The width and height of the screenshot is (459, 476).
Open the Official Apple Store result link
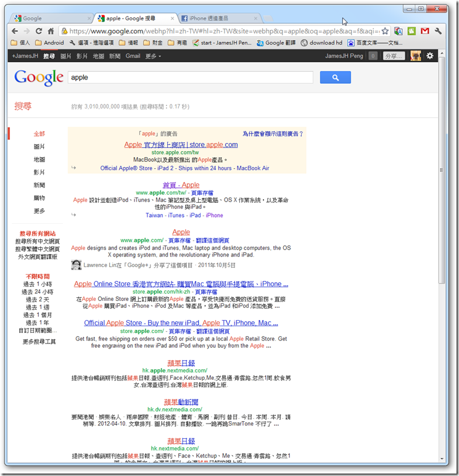[x=181, y=322]
